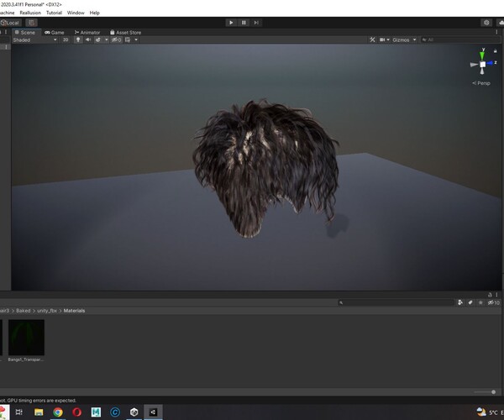Open Task View in Windows taskbar
504x420 pixels.
(19, 412)
